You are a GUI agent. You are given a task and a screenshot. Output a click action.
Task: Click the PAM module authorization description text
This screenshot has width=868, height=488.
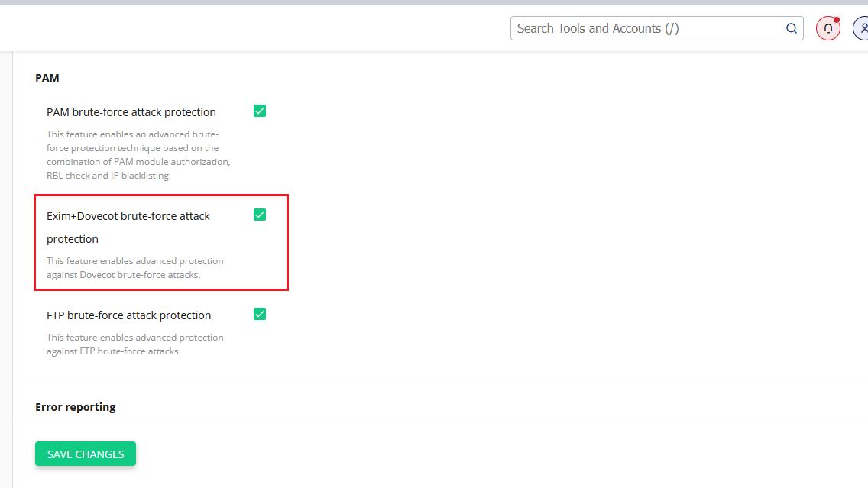(138, 162)
